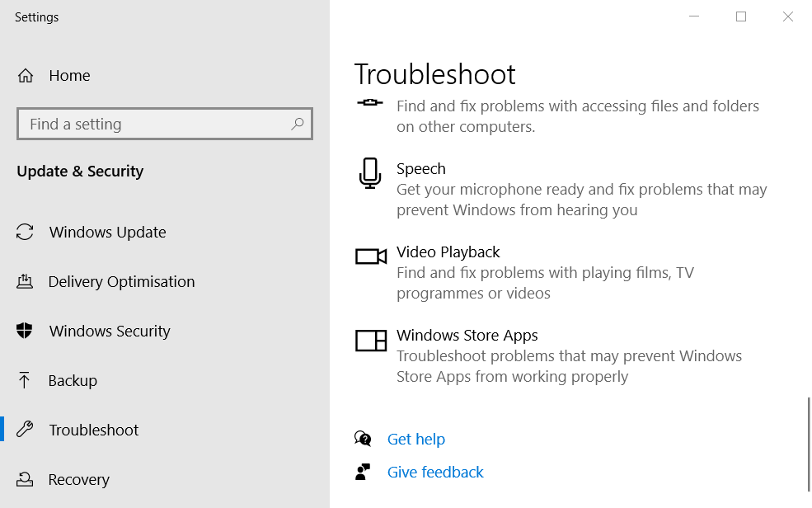Click the Windows Update refresh arrows icon
This screenshot has height=508, width=812.
pyautogui.click(x=25, y=232)
